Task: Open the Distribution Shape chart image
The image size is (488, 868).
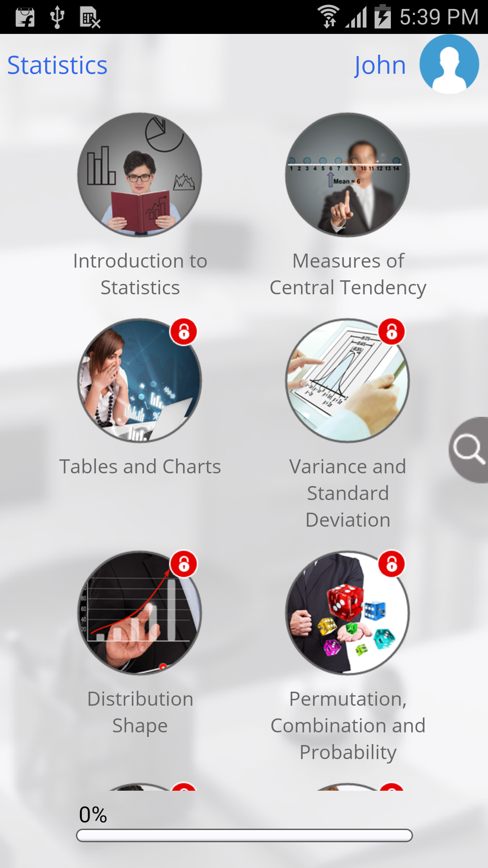Action: coord(140,613)
